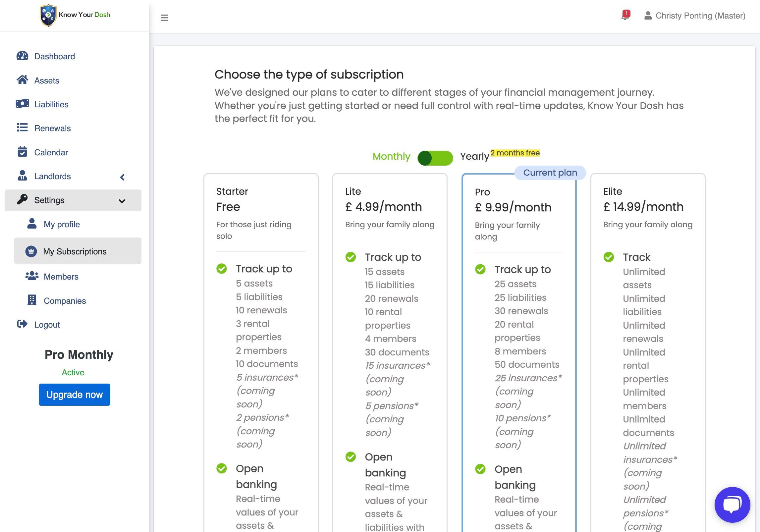This screenshot has width=760, height=532.
Task: Click the Calendar check icon
Action: 22,152
